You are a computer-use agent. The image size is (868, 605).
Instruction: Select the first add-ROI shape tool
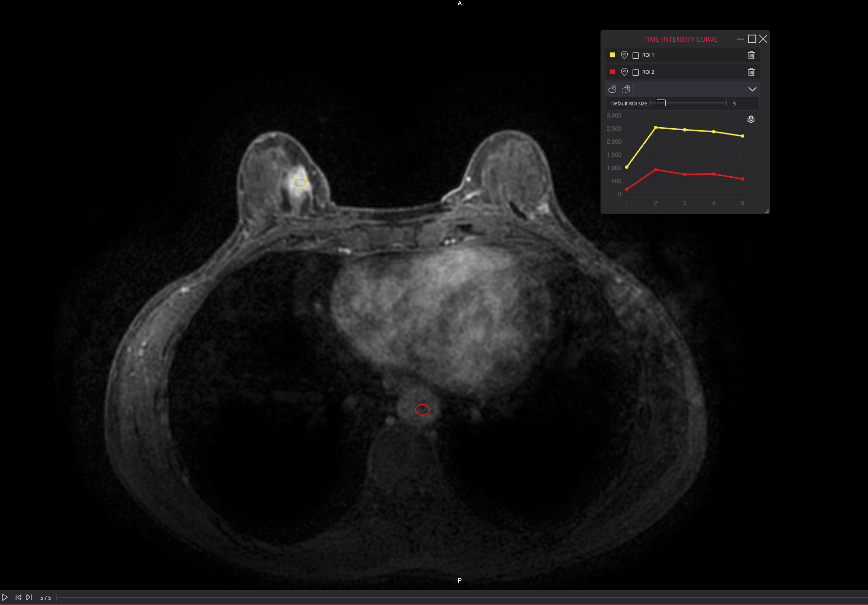click(x=612, y=89)
